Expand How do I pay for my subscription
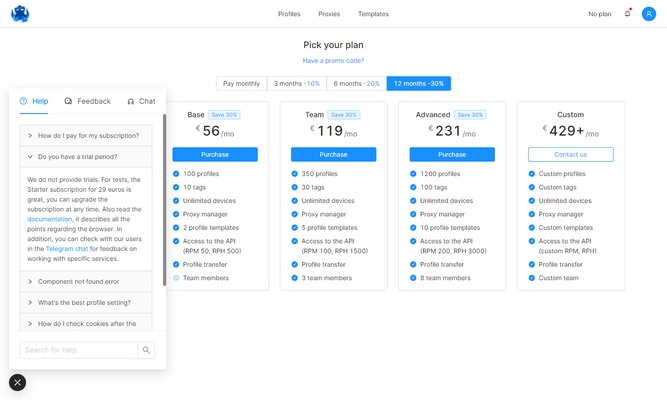 click(x=86, y=136)
